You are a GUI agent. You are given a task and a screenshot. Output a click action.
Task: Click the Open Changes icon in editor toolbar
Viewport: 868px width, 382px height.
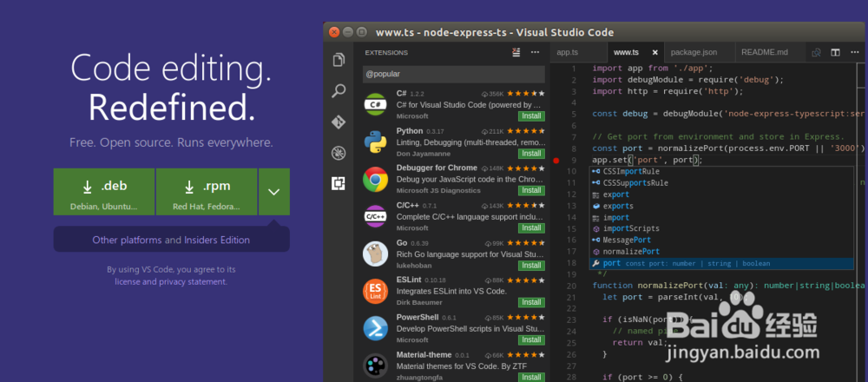point(816,53)
